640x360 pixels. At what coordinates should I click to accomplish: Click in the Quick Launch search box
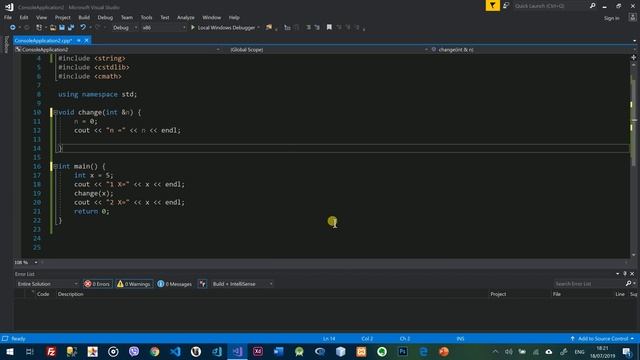pyautogui.click(x=551, y=6)
